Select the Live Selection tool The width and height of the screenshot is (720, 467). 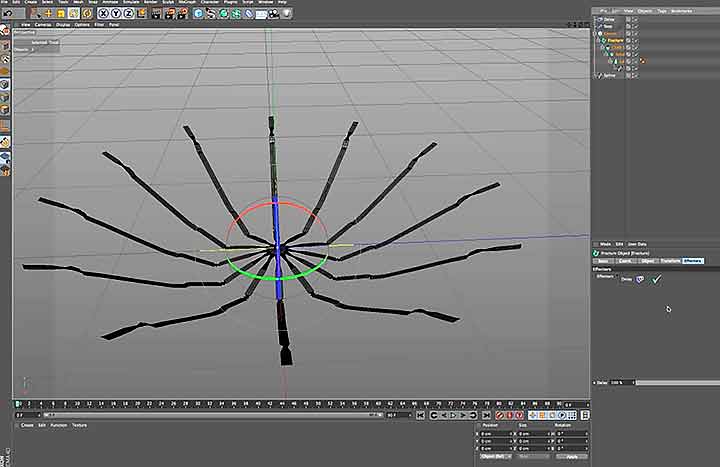coord(35,13)
